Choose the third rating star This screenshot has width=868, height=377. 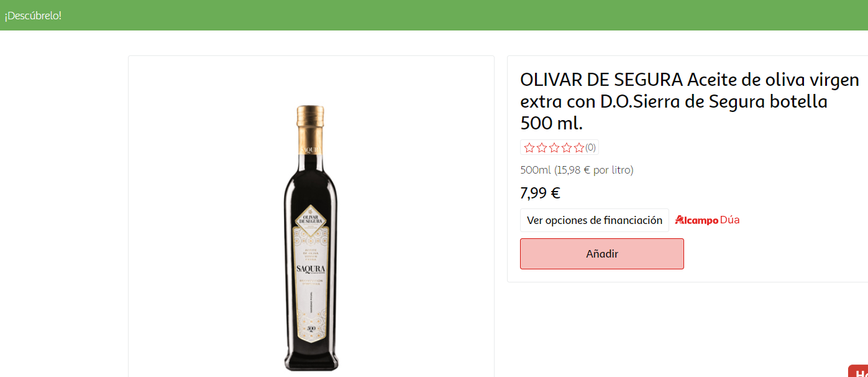point(554,147)
